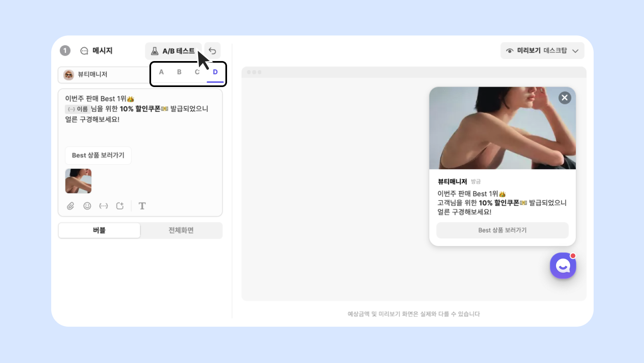Click the insert variable braces icon
The height and width of the screenshot is (363, 644).
(104, 206)
